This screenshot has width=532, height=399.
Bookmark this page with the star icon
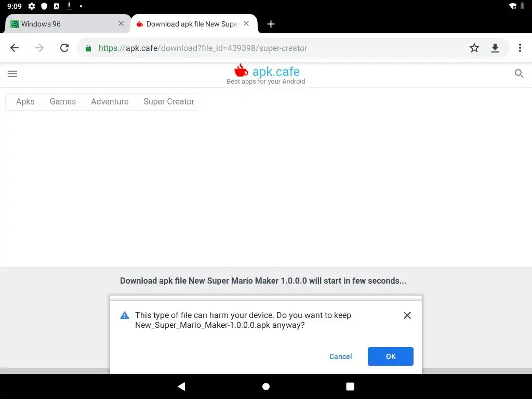click(x=474, y=48)
